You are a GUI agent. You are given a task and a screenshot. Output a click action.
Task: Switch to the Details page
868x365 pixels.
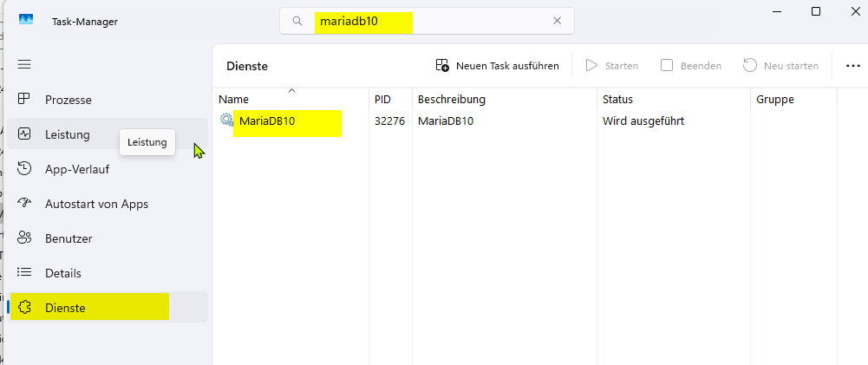[x=108, y=273]
